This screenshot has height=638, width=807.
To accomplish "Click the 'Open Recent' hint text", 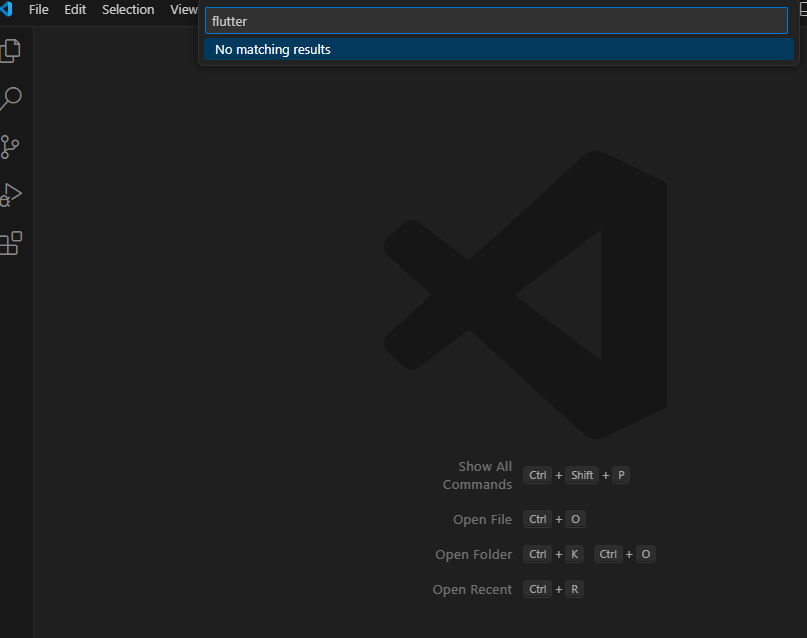I will pyautogui.click(x=472, y=590).
